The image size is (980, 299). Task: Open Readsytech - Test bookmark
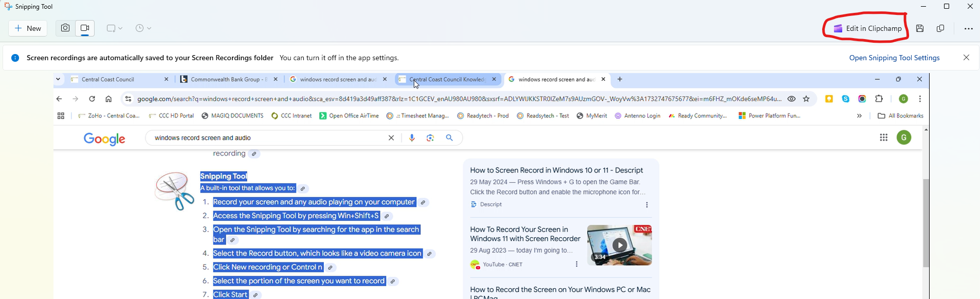click(x=543, y=116)
